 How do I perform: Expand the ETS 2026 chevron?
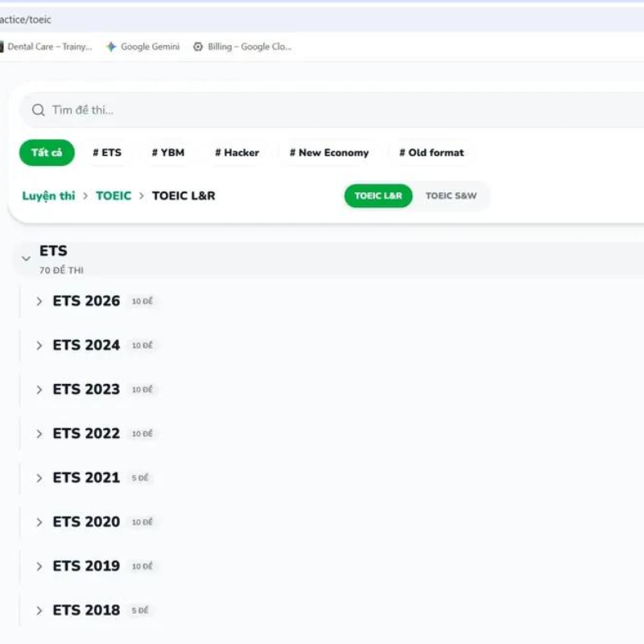pos(39,301)
